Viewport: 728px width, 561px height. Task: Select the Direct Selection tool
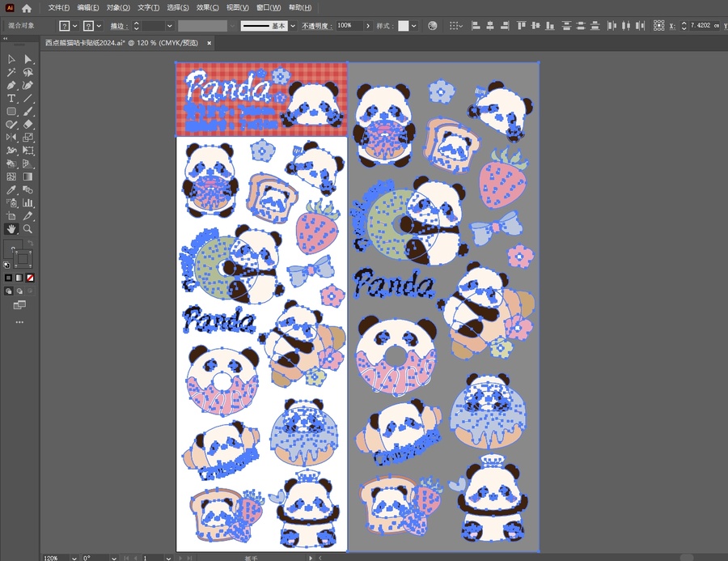[x=28, y=59]
